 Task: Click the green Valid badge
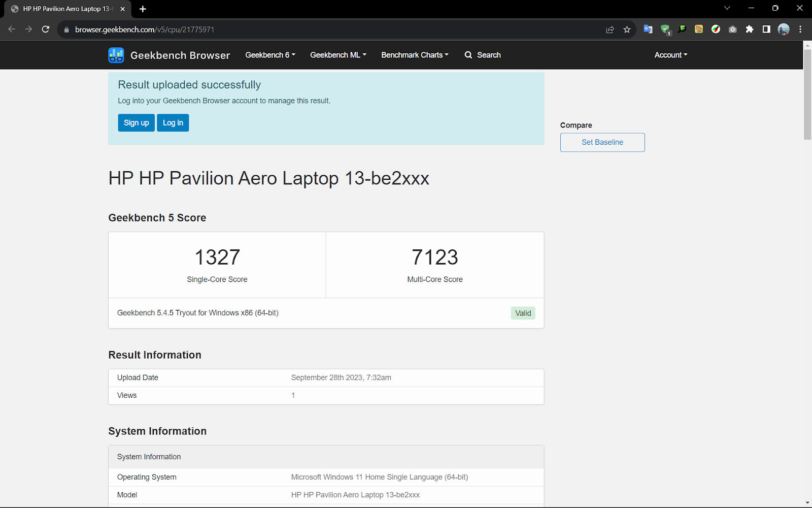[x=523, y=313]
